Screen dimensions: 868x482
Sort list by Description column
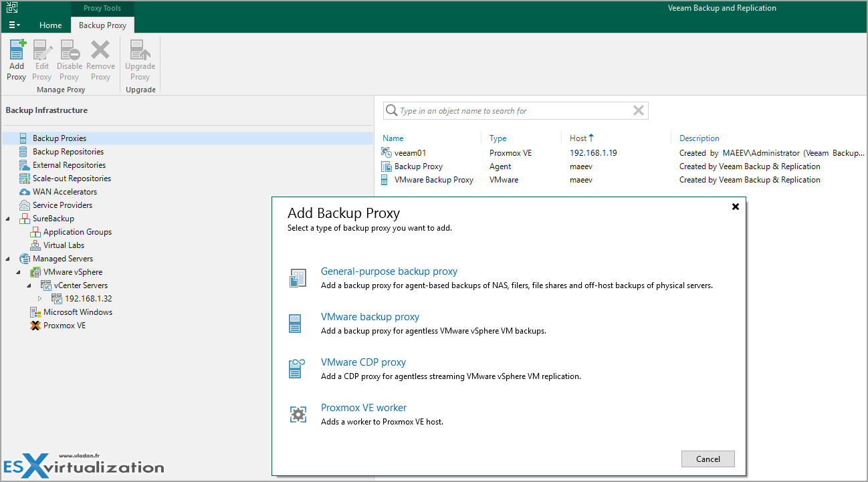[x=699, y=138]
